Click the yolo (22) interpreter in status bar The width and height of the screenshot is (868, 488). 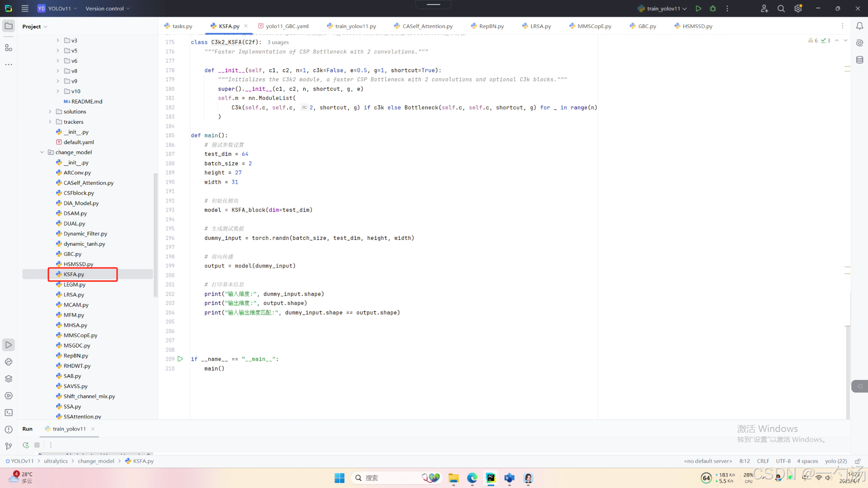(x=835, y=461)
